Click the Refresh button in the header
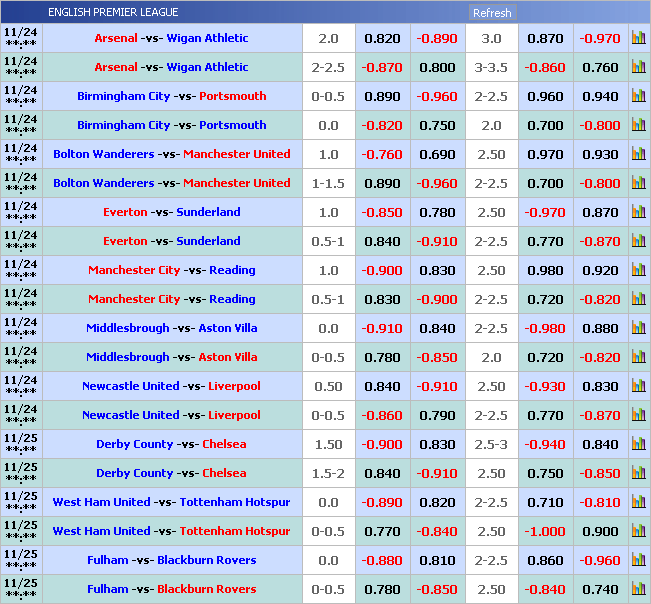This screenshot has height=604, width=651. tap(491, 13)
